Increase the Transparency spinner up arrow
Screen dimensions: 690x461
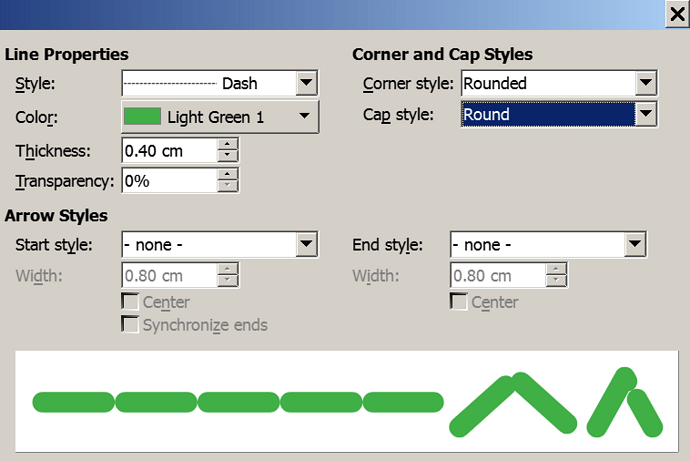click(228, 175)
